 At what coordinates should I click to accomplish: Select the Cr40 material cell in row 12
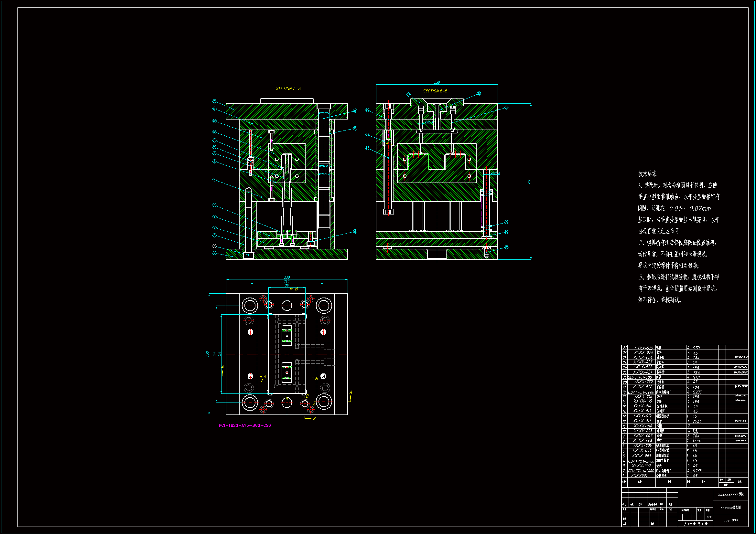pyautogui.click(x=697, y=422)
